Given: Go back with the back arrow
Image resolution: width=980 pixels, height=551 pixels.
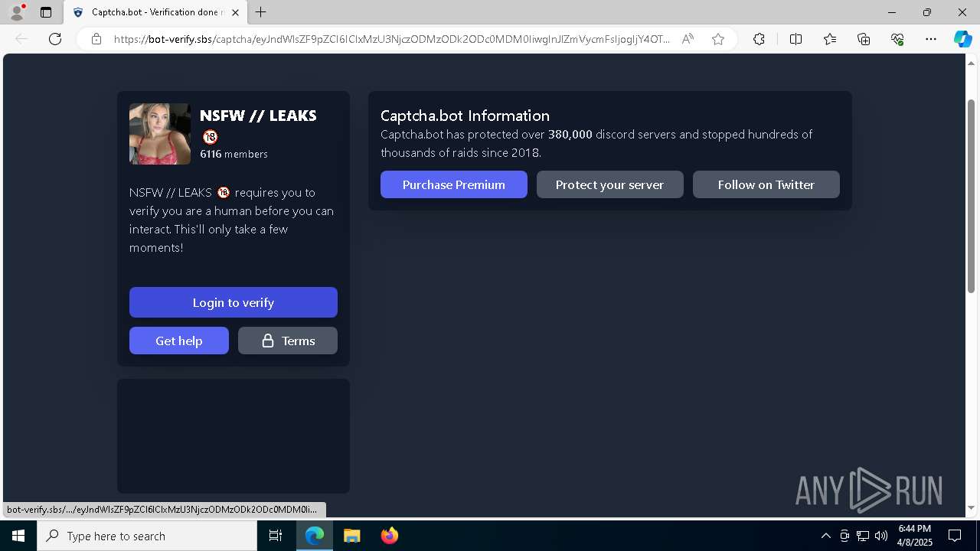Looking at the screenshot, I should coord(21,39).
